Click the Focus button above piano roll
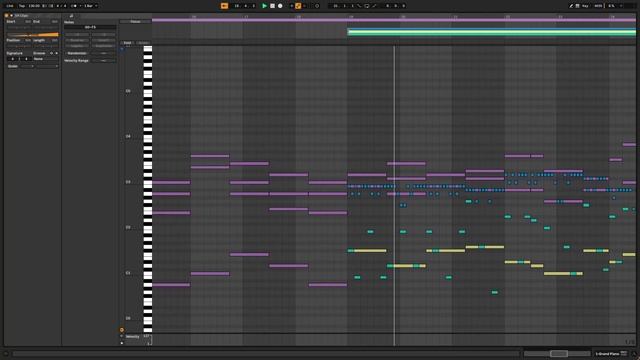This screenshot has width=640, height=360. point(136,22)
